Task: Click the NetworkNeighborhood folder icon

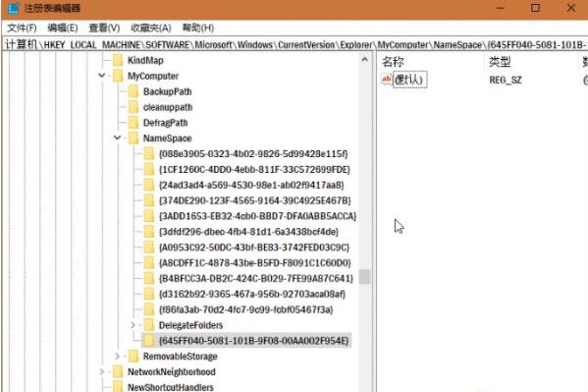Action: coord(118,371)
